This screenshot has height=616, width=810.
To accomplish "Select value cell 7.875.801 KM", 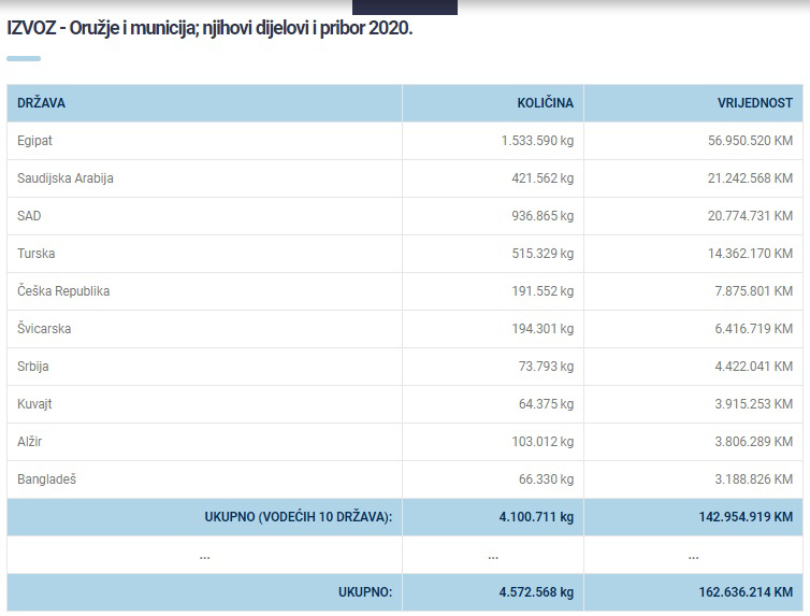I will [x=693, y=291].
